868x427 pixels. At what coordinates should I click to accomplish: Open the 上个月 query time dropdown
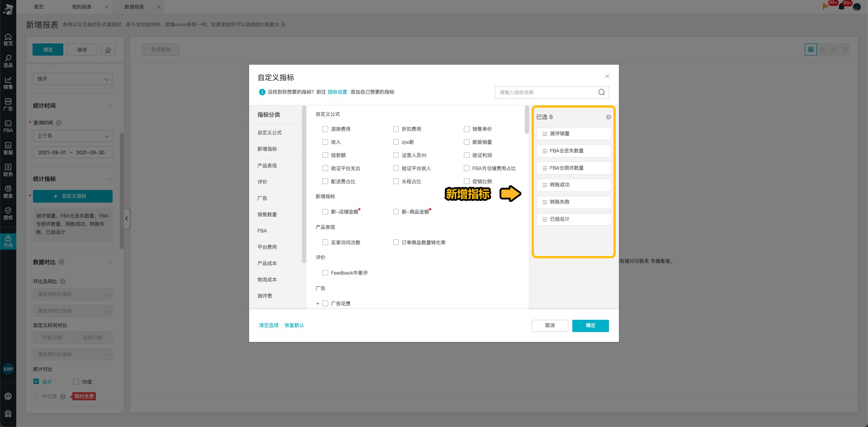click(x=72, y=136)
